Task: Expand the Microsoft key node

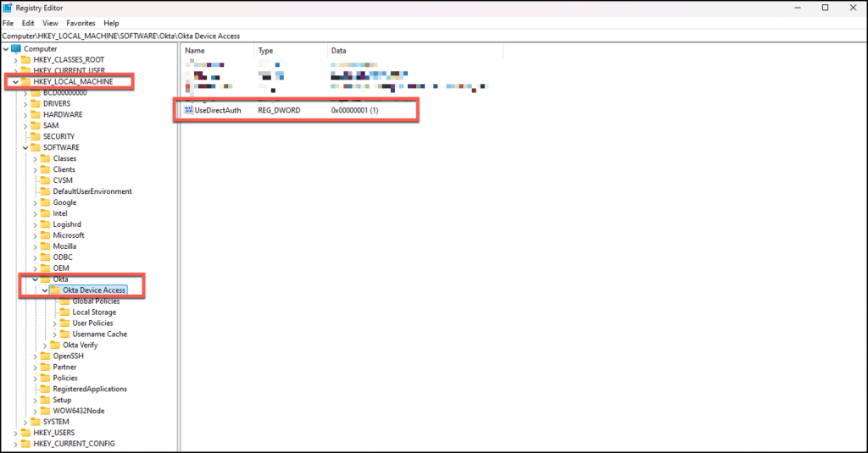Action: (36, 235)
